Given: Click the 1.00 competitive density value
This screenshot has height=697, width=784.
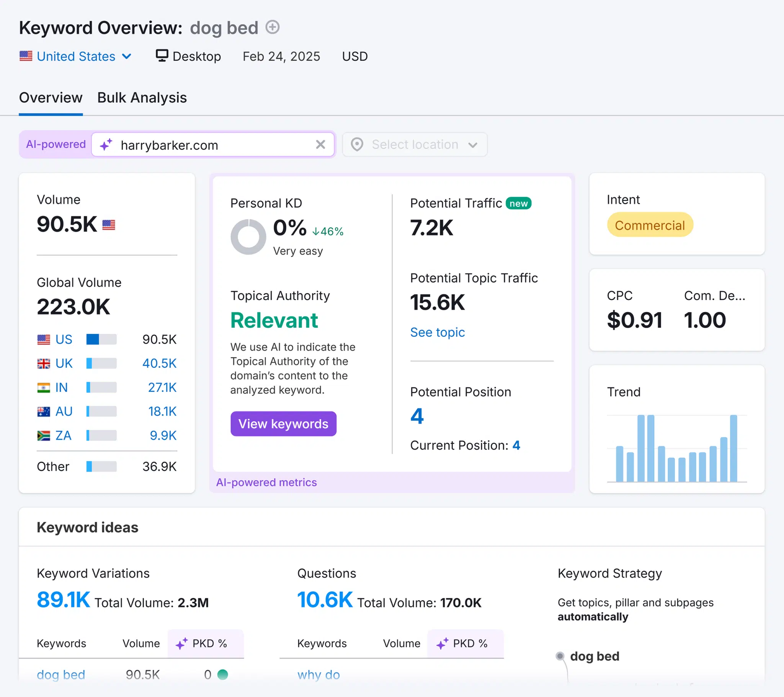Looking at the screenshot, I should coord(705,320).
